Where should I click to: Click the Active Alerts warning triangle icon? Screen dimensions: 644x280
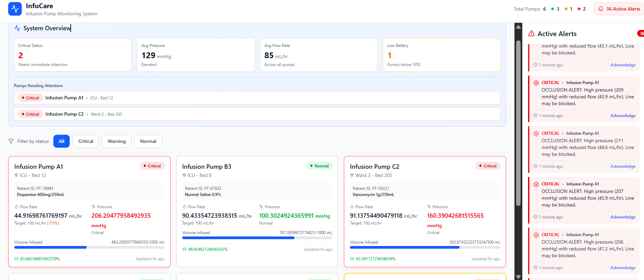[531, 34]
